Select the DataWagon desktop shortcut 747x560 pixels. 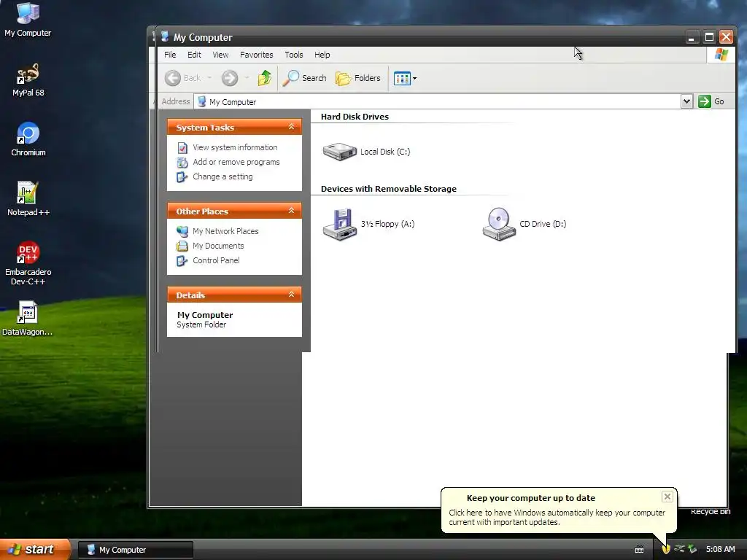pyautogui.click(x=28, y=319)
